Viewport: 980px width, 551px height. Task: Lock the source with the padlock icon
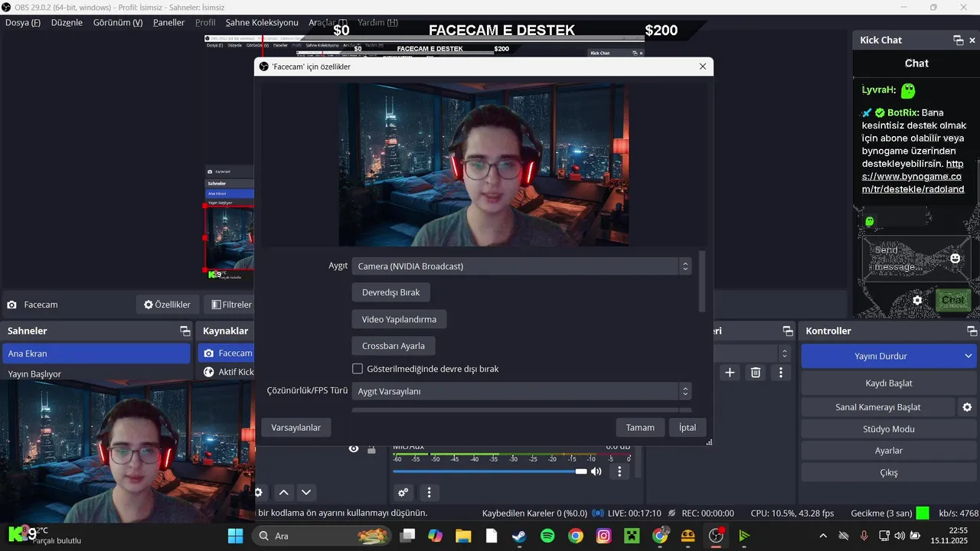371,448
